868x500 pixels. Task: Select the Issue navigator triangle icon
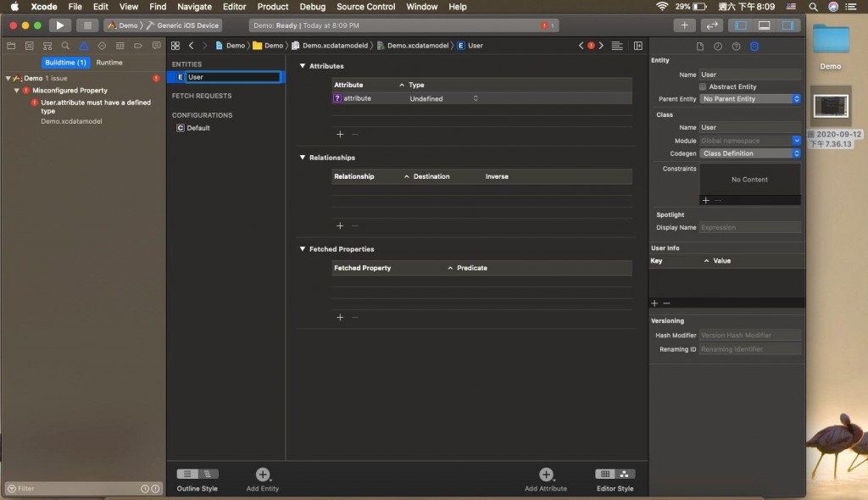(84, 46)
